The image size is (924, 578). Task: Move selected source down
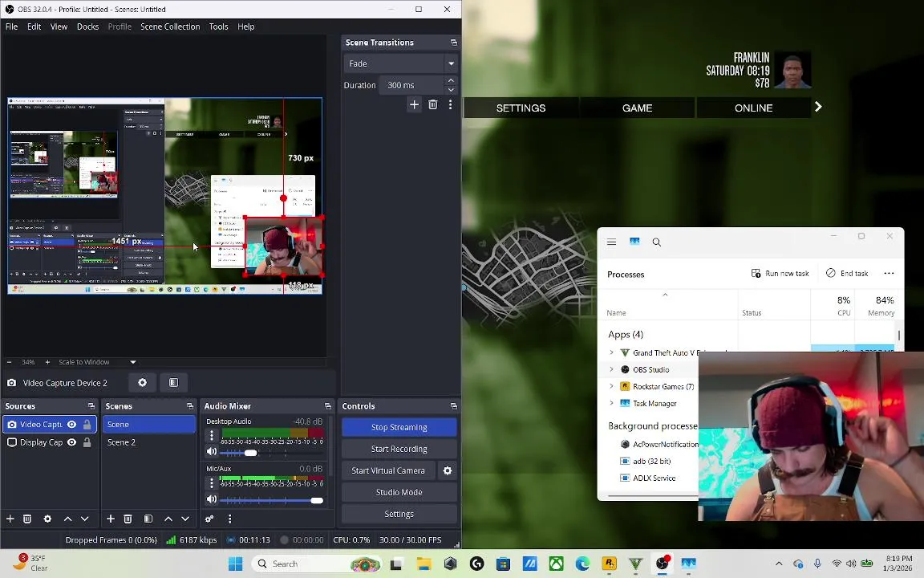click(x=85, y=519)
